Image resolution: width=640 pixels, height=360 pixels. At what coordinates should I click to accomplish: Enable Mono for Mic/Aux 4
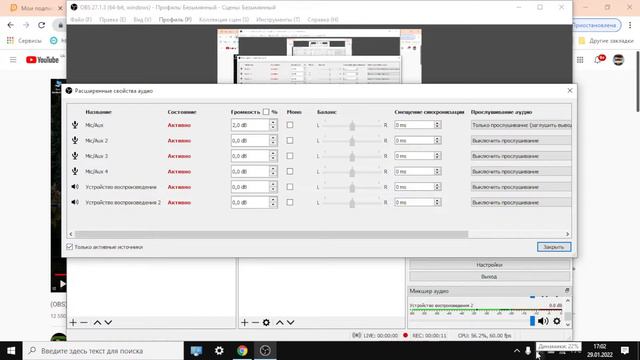[290, 171]
